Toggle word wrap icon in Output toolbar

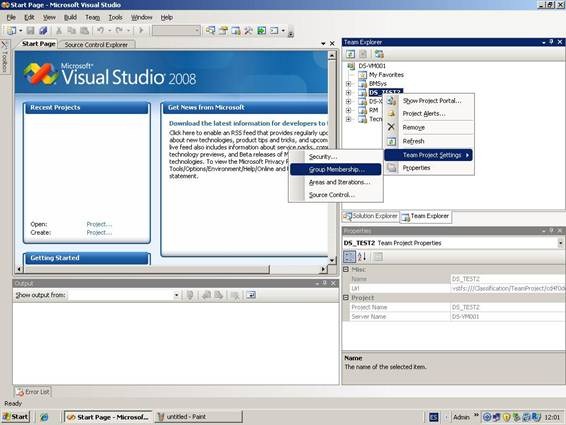pos(251,295)
